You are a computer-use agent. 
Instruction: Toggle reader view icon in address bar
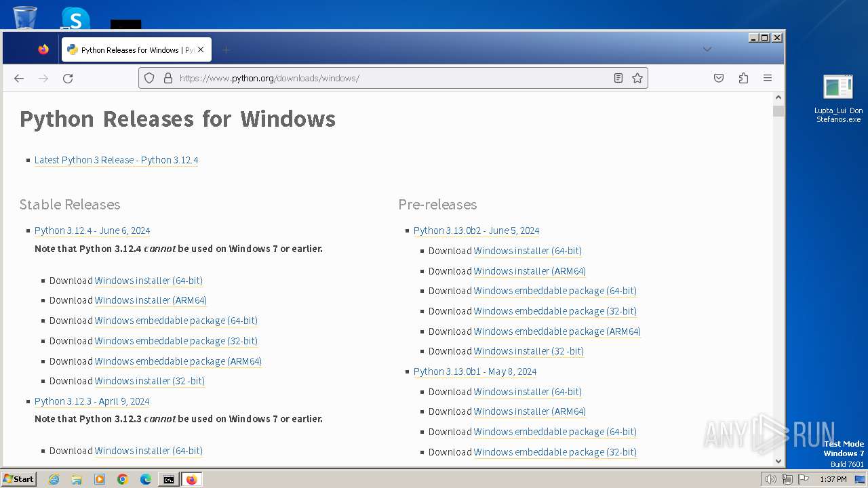pyautogui.click(x=618, y=78)
